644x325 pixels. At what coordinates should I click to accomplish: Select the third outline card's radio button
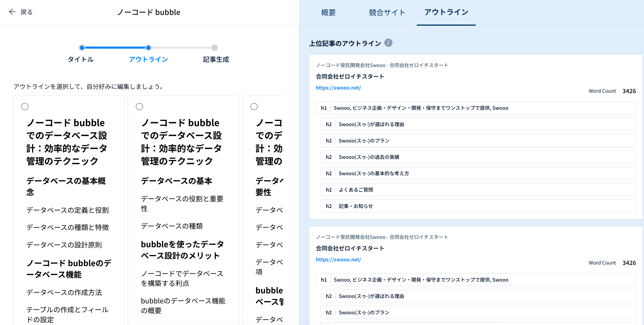pos(254,106)
